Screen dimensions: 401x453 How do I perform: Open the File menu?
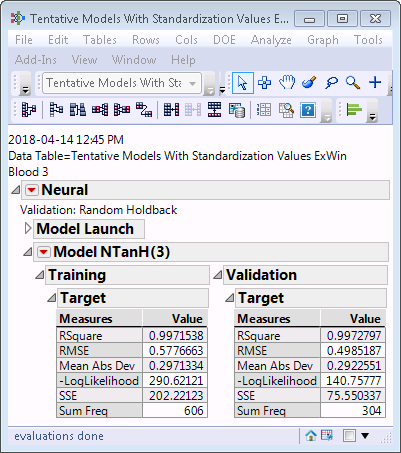click(x=24, y=40)
